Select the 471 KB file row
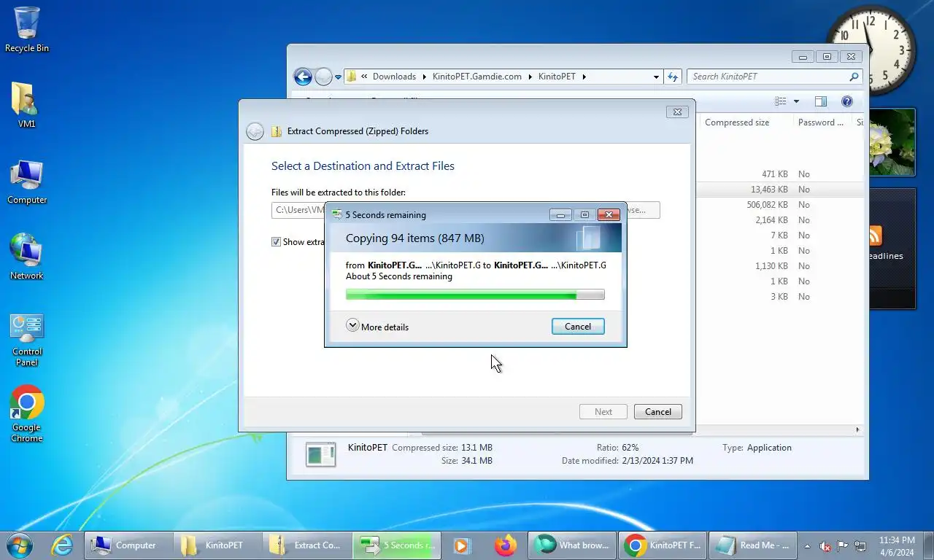The height and width of the screenshot is (560, 934). coord(781,174)
